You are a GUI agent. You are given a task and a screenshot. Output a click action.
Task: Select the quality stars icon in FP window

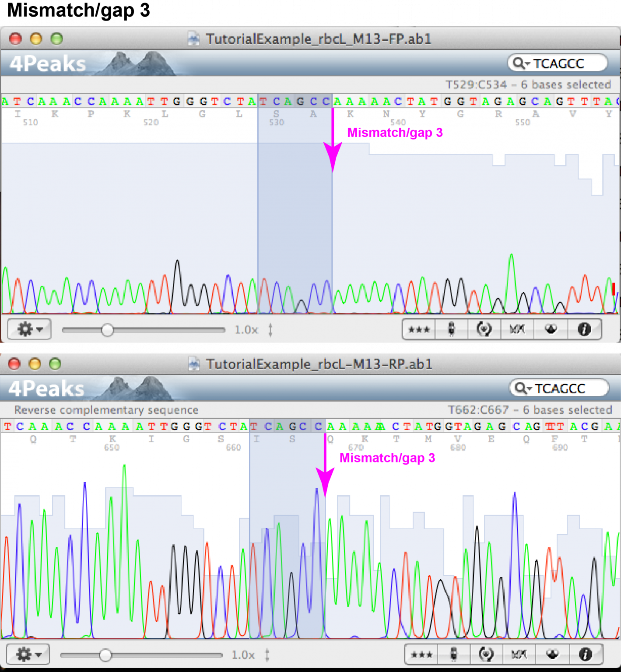click(x=418, y=329)
